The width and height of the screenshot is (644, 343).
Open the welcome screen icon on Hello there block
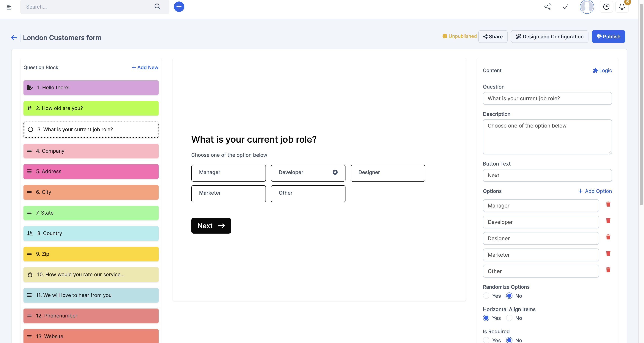coord(30,87)
